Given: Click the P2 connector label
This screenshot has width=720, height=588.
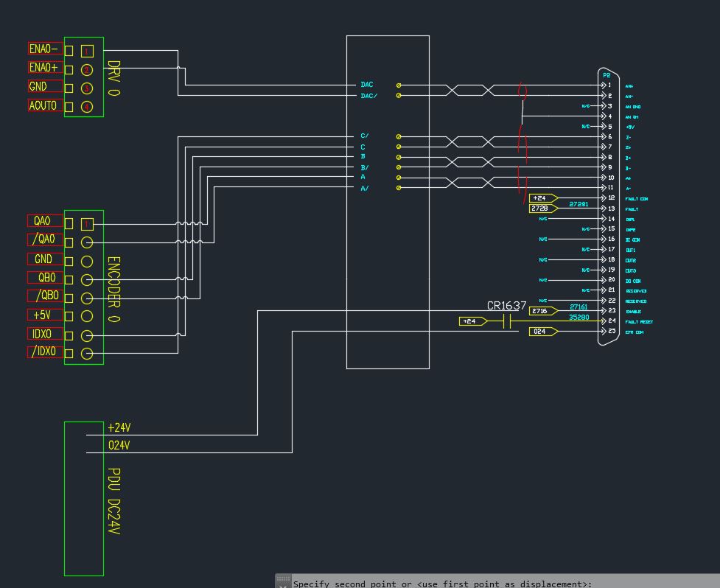Looking at the screenshot, I should (x=607, y=75).
